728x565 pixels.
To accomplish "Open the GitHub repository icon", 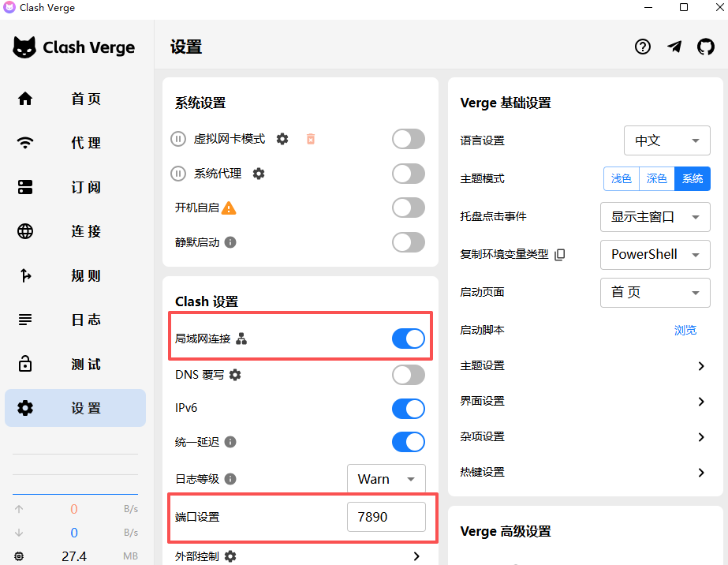I will [x=705, y=47].
